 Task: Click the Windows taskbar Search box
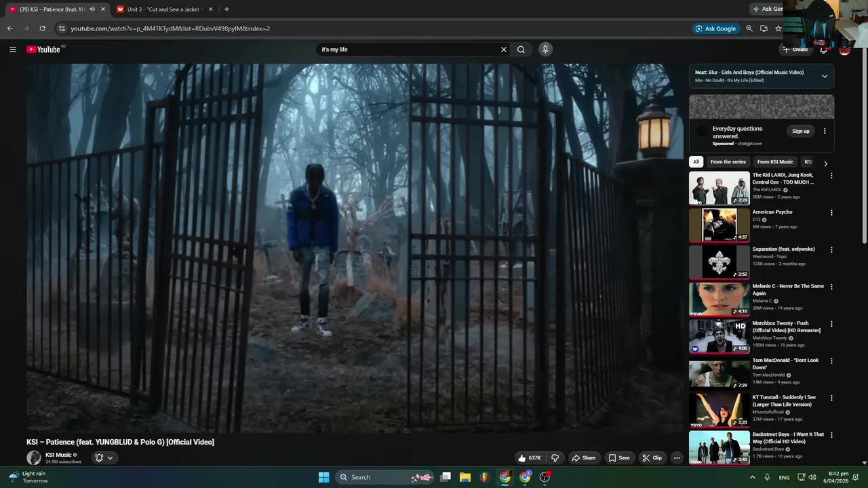point(385,477)
